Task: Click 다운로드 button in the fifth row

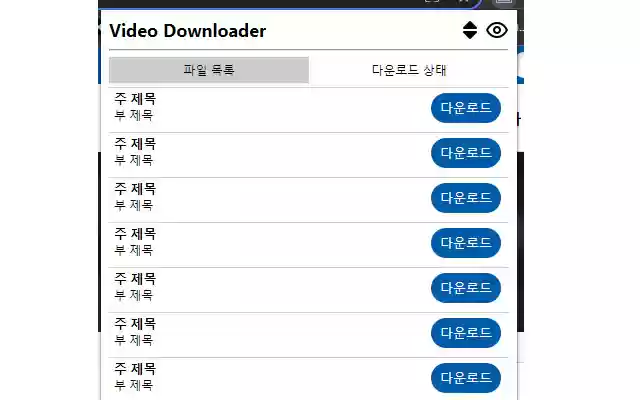Action: point(466,288)
